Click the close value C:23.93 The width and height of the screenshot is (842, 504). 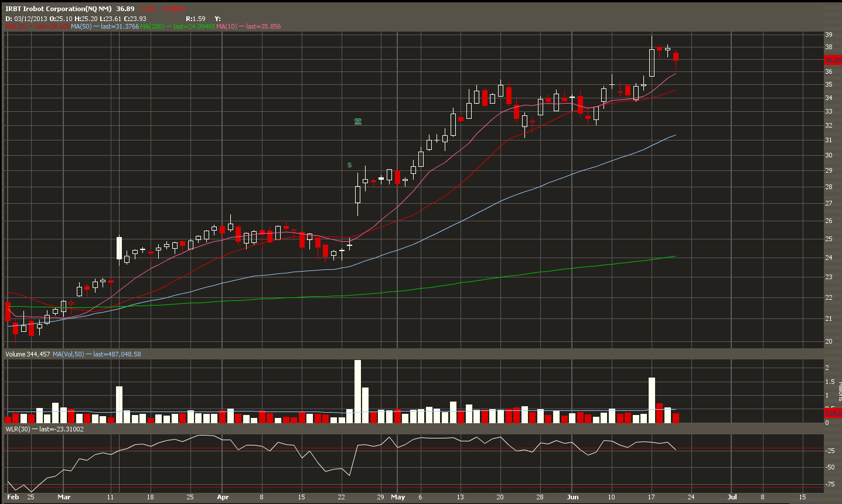coord(135,19)
